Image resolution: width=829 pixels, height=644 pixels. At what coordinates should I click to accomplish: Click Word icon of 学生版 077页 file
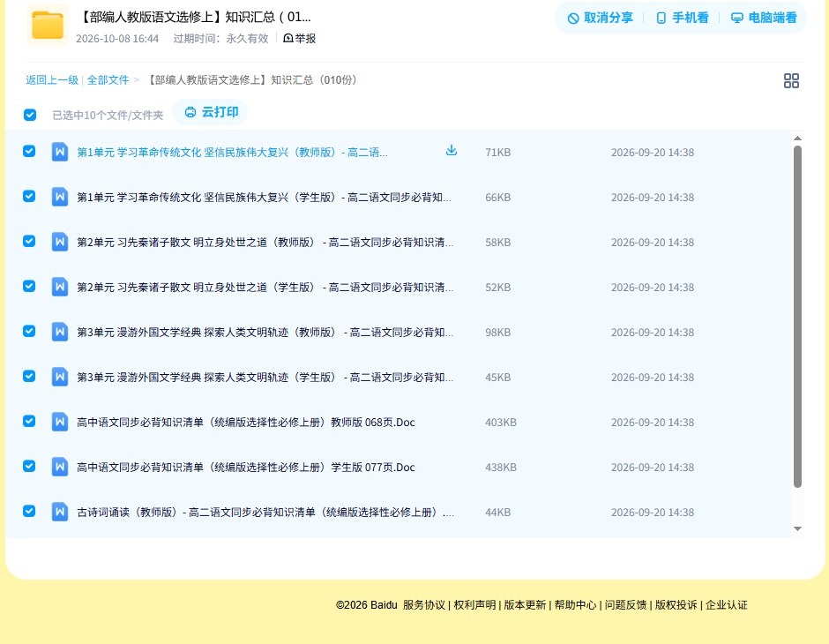tap(60, 467)
